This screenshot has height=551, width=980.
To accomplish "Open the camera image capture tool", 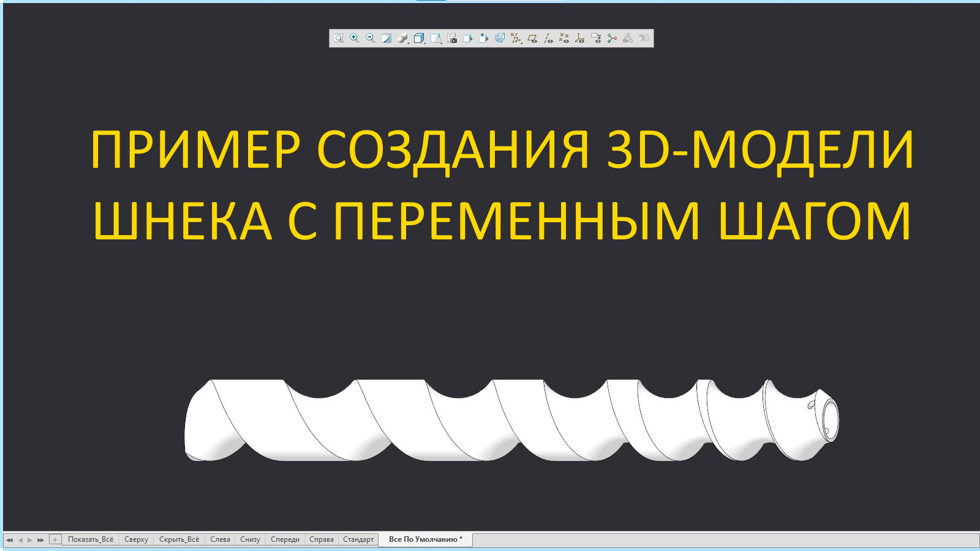I will coord(453,37).
